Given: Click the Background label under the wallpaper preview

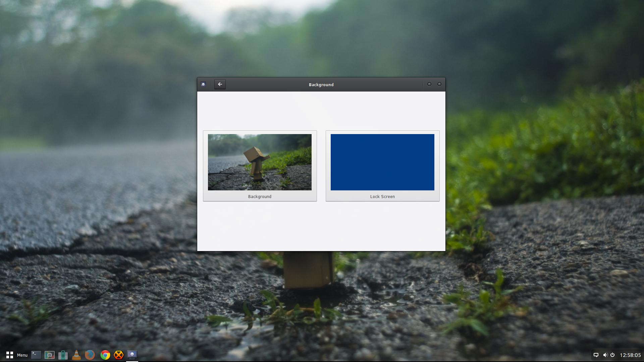Looking at the screenshot, I should pos(260,197).
